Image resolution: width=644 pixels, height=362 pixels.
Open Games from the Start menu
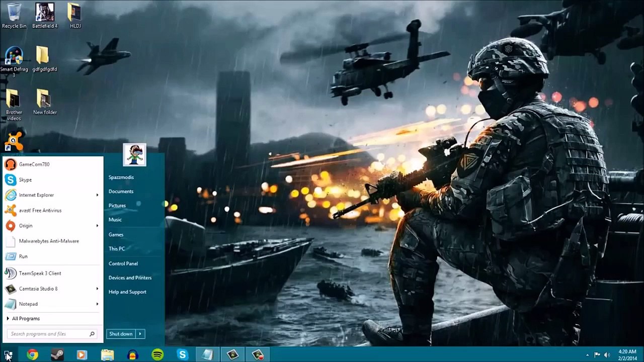(116, 235)
